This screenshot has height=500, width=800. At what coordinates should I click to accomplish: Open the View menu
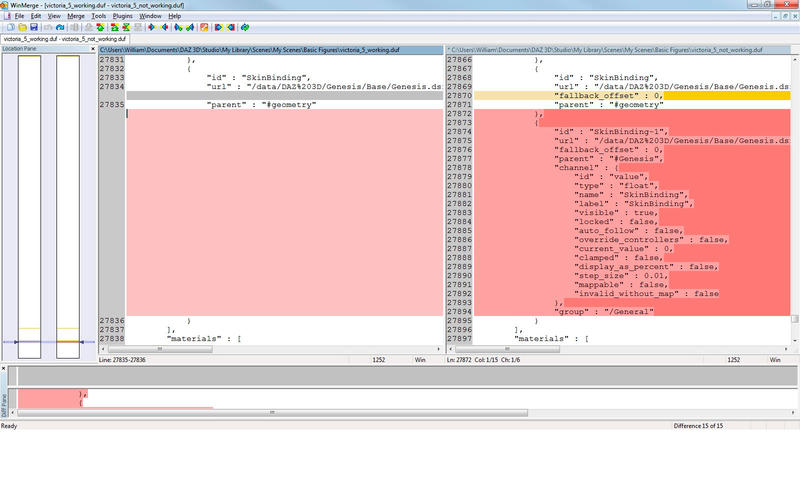click(x=54, y=16)
